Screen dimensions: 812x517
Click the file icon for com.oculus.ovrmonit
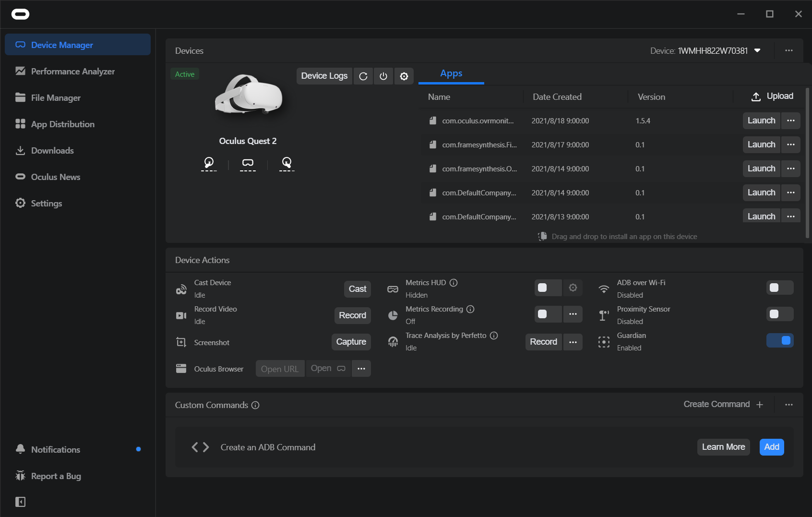[x=433, y=120]
